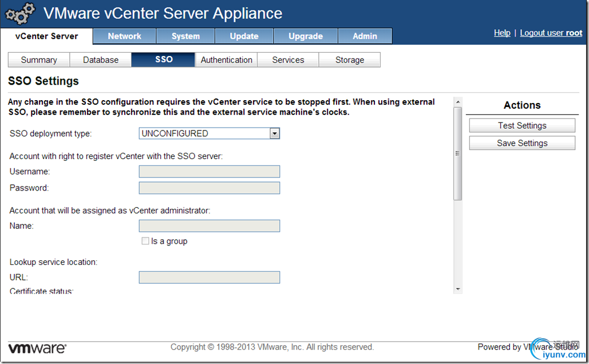The image size is (589, 364).
Task: Open the Storage sub-tab
Action: 350,60
